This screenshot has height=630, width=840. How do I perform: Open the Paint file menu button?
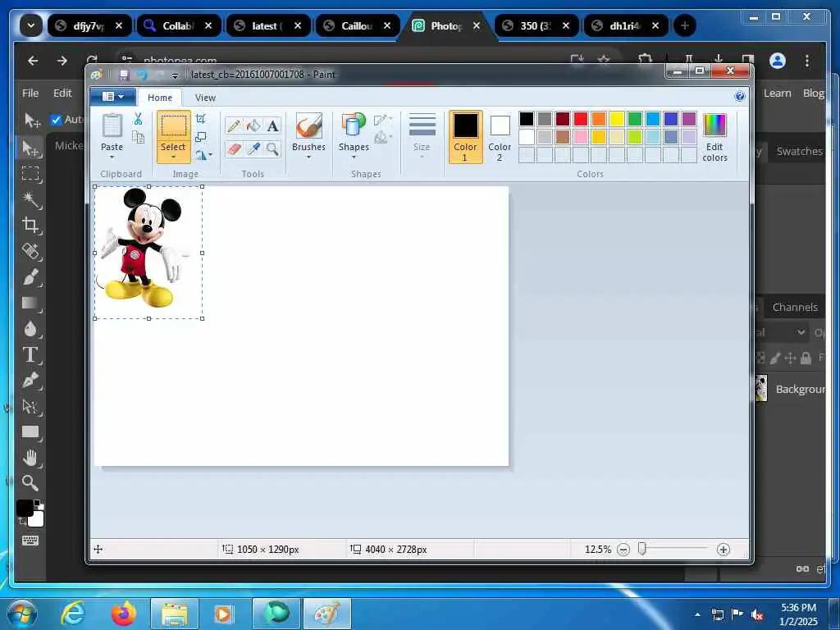click(x=112, y=97)
